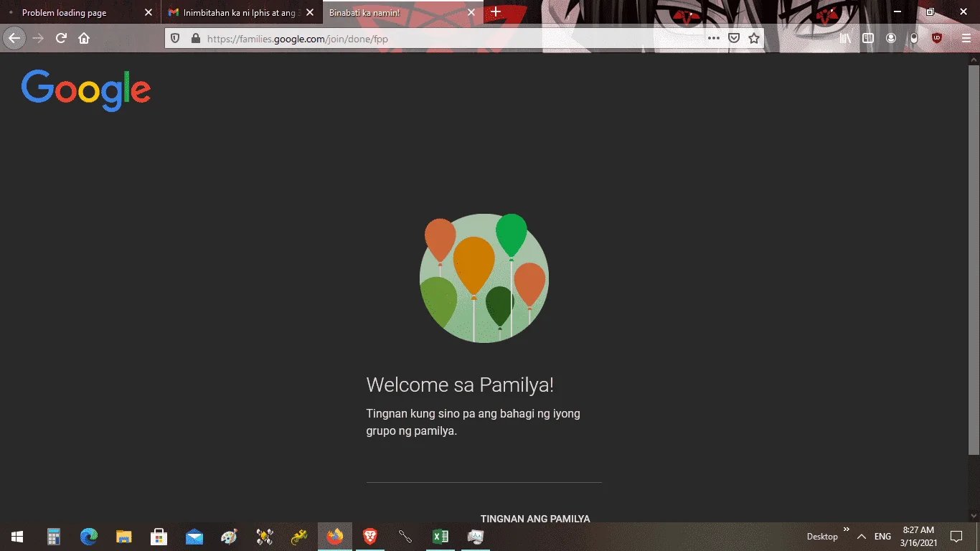Open Excel from taskbar

pos(440,537)
